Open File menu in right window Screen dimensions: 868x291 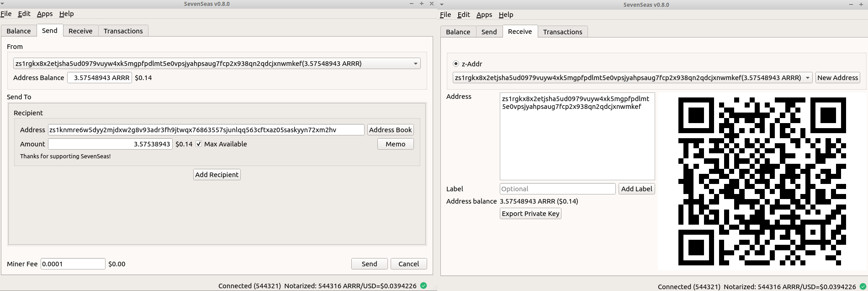pyautogui.click(x=445, y=15)
